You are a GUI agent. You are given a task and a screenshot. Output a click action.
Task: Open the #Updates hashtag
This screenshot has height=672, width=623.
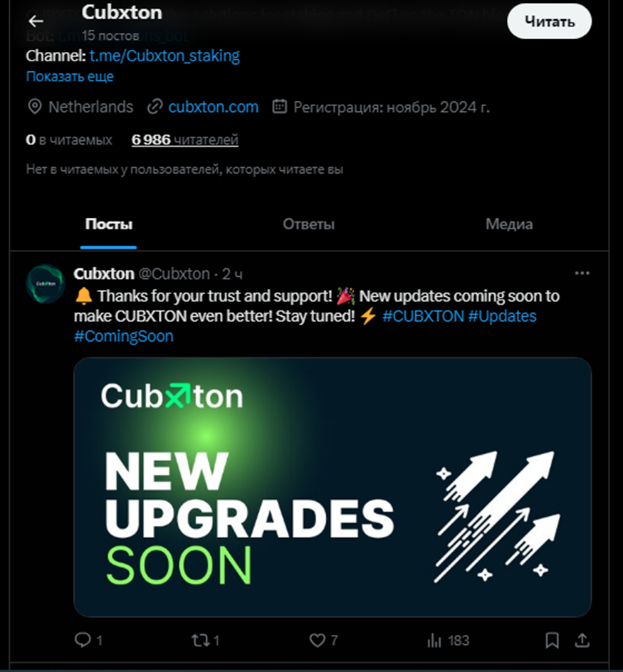(502, 316)
